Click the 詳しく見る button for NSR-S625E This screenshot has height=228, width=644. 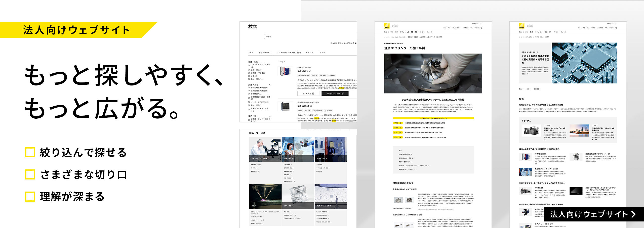pyautogui.click(x=308, y=94)
